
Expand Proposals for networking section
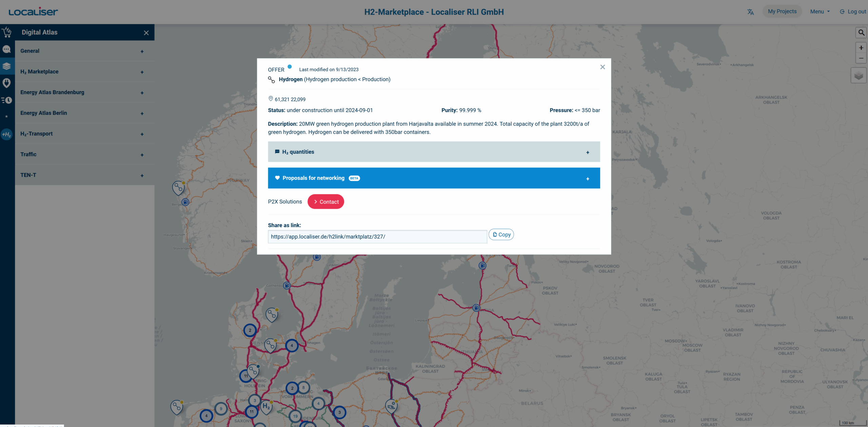pyautogui.click(x=434, y=178)
